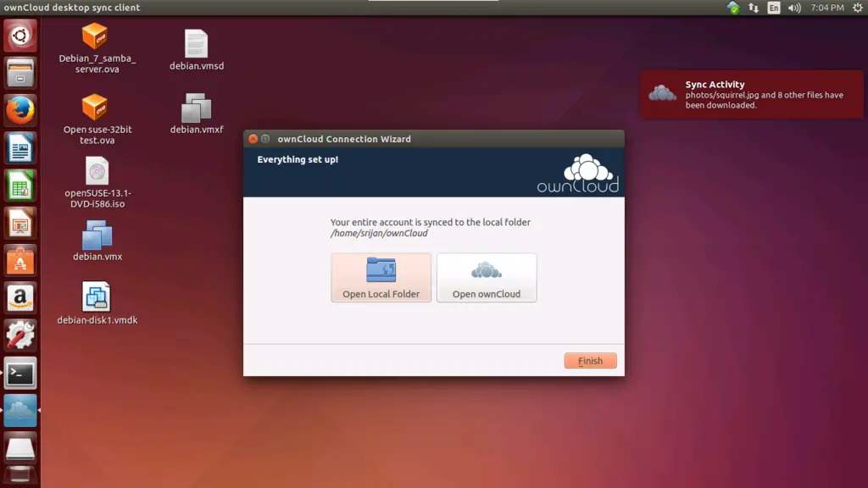This screenshot has height=488, width=868.
Task: Open the sound volume indicator menu
Action: click(x=794, y=8)
